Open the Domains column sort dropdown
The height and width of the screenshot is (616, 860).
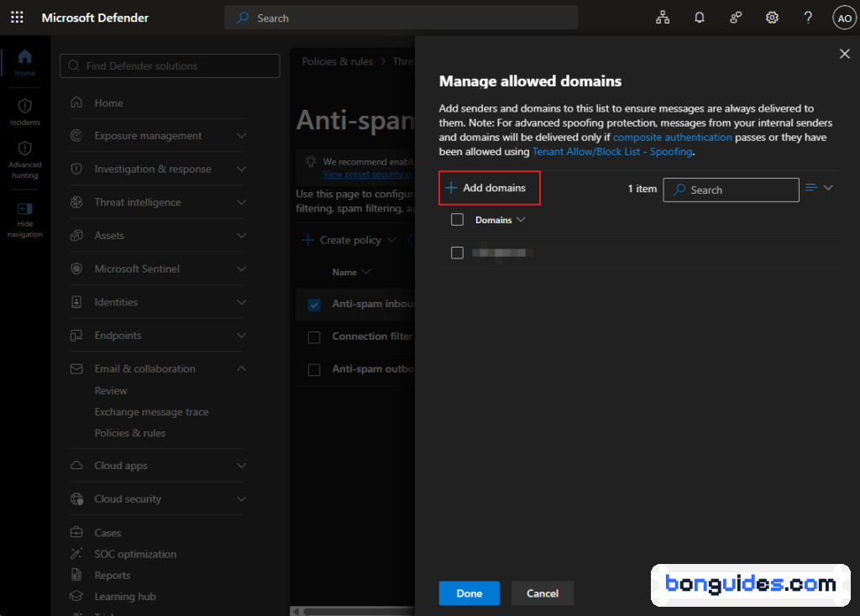[x=521, y=220]
